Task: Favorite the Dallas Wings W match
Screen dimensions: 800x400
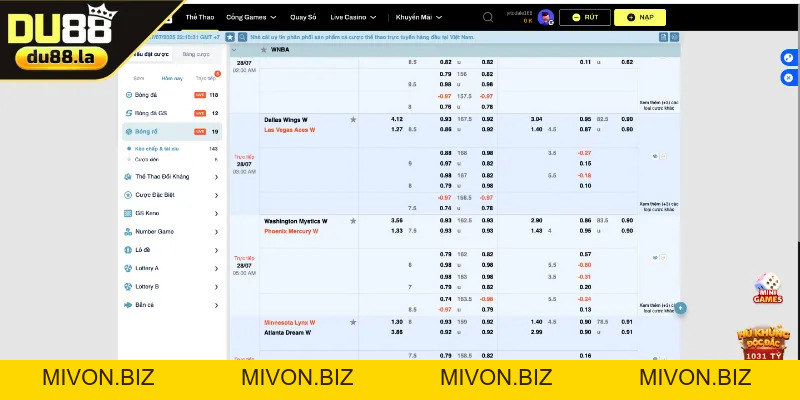Action: click(x=353, y=119)
